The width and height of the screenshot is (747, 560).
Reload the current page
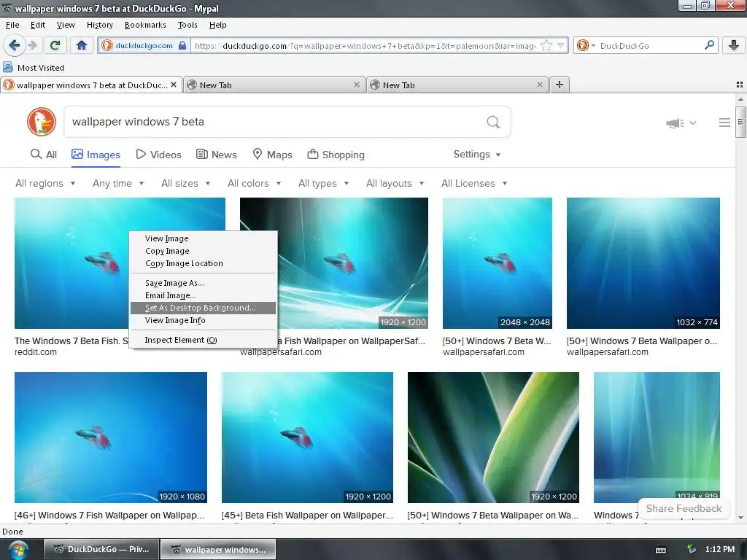(55, 45)
